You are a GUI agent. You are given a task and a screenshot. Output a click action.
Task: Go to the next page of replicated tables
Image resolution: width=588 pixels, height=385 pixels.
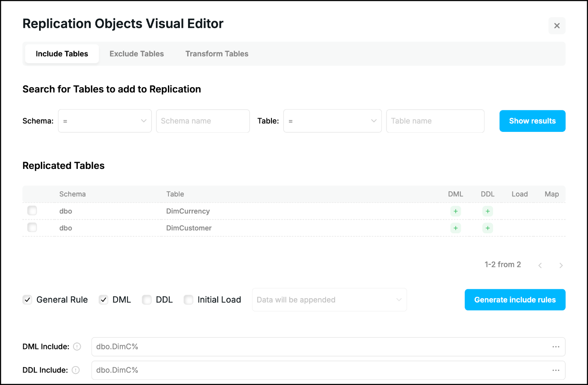click(x=561, y=265)
